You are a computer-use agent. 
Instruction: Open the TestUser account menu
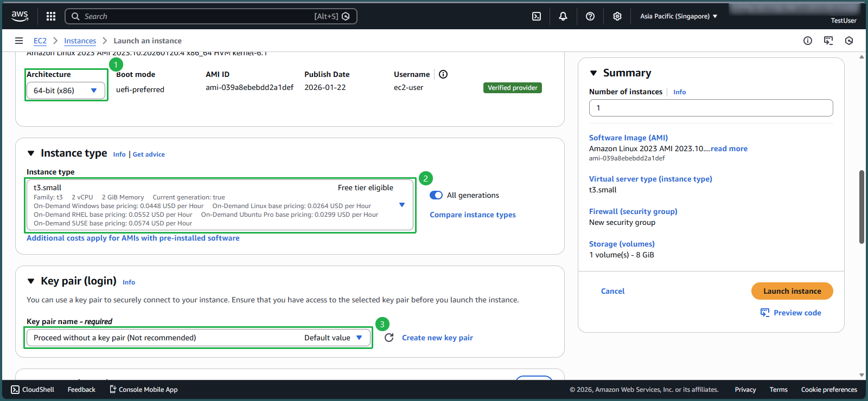(x=844, y=21)
